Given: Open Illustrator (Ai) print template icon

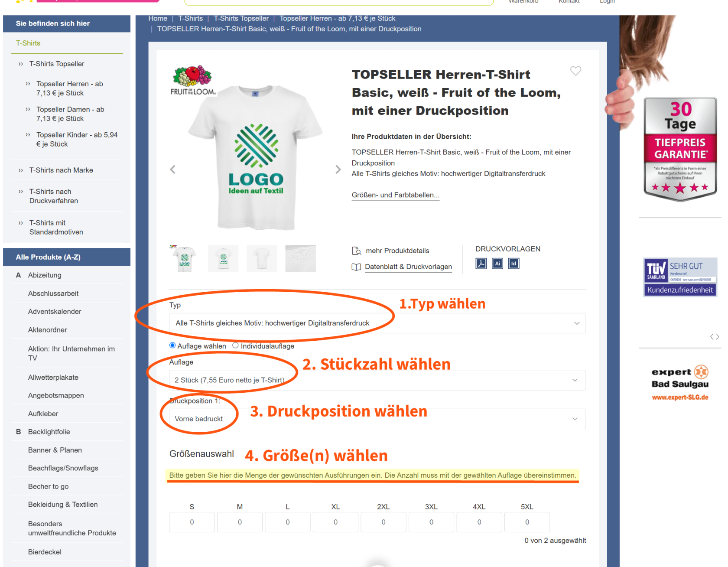Looking at the screenshot, I should point(497,264).
